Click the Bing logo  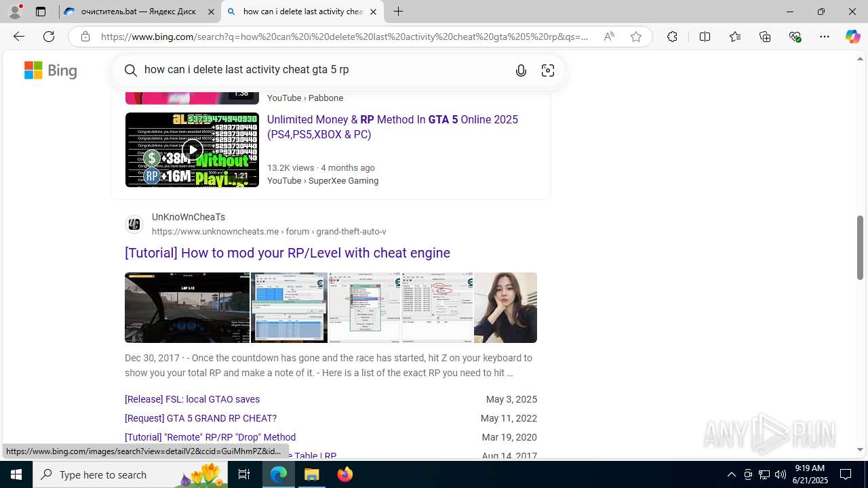point(51,70)
